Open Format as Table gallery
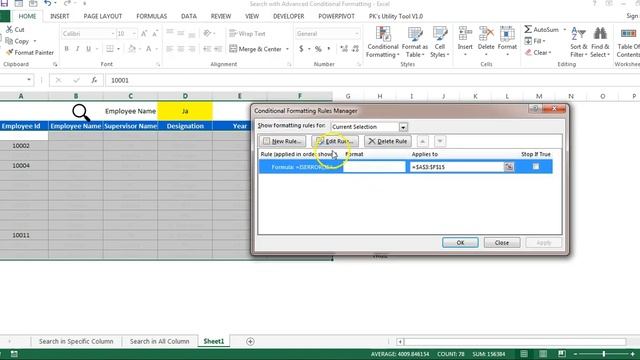The width and height of the screenshot is (640, 360). (x=414, y=42)
